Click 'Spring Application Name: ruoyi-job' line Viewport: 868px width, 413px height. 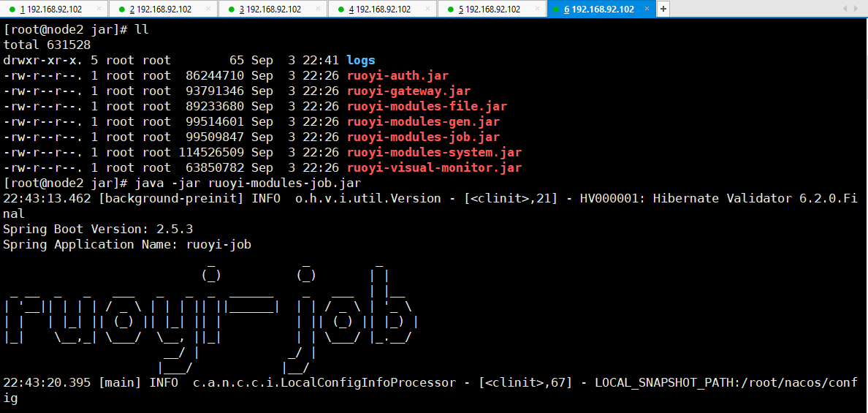[127, 244]
